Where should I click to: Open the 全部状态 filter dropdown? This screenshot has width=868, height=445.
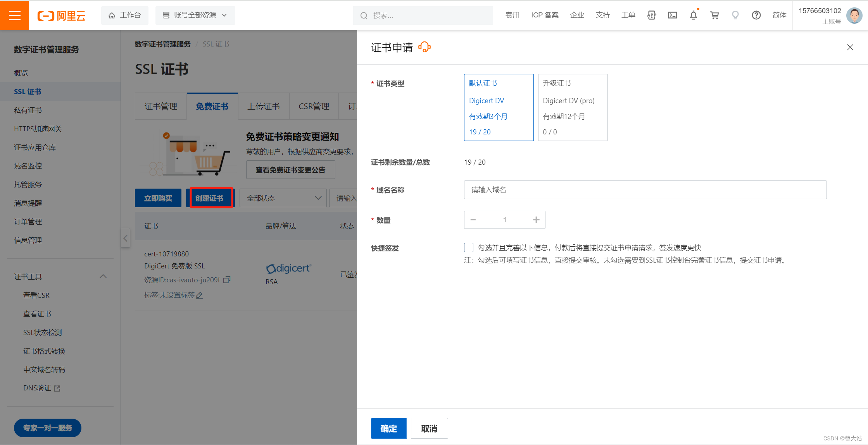tap(283, 198)
